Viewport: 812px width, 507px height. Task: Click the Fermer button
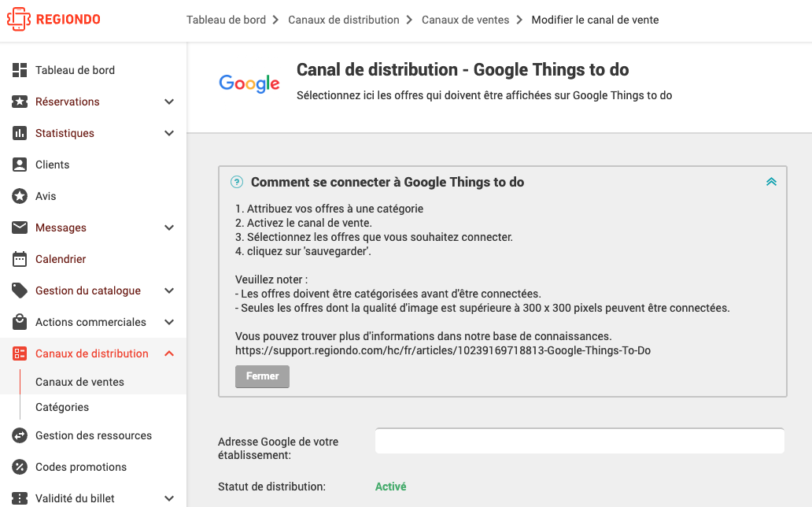tap(262, 376)
